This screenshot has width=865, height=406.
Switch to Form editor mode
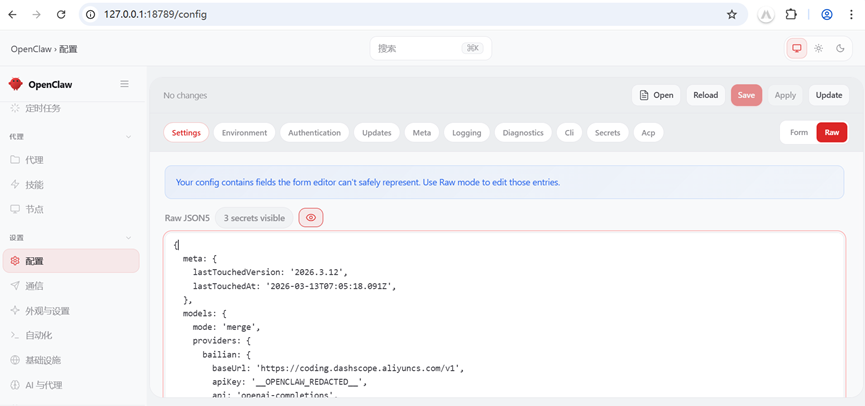coord(799,132)
